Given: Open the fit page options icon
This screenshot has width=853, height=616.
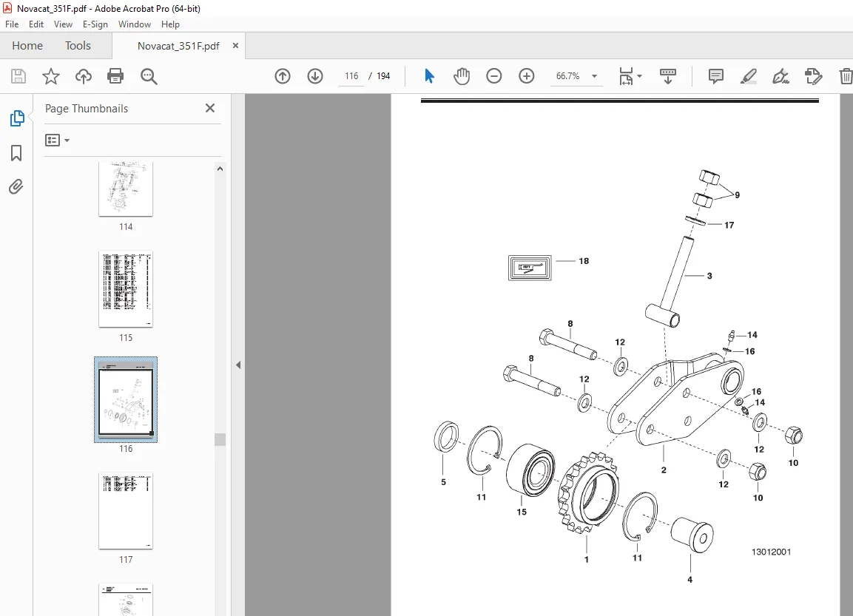Looking at the screenshot, I should [626, 76].
